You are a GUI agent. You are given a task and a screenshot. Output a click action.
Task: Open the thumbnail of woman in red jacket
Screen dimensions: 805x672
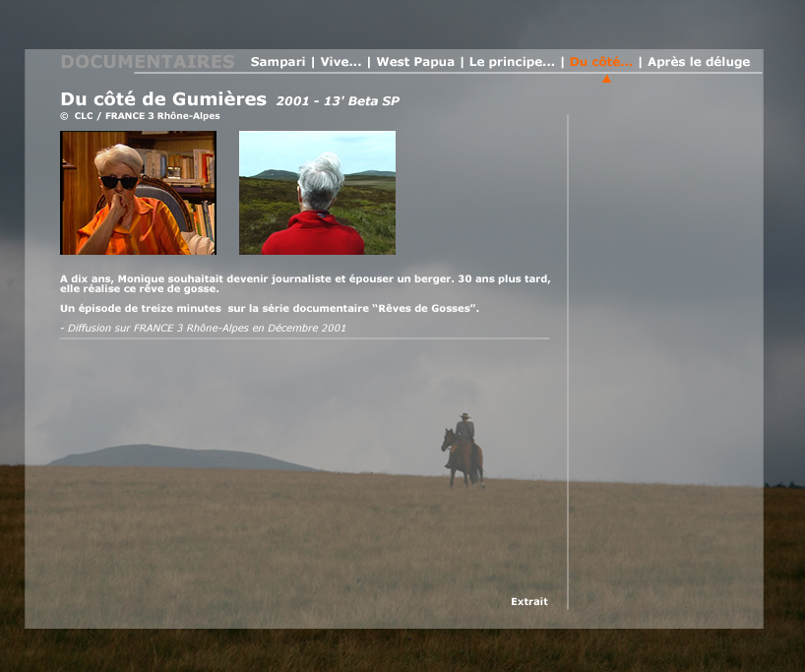(317, 193)
